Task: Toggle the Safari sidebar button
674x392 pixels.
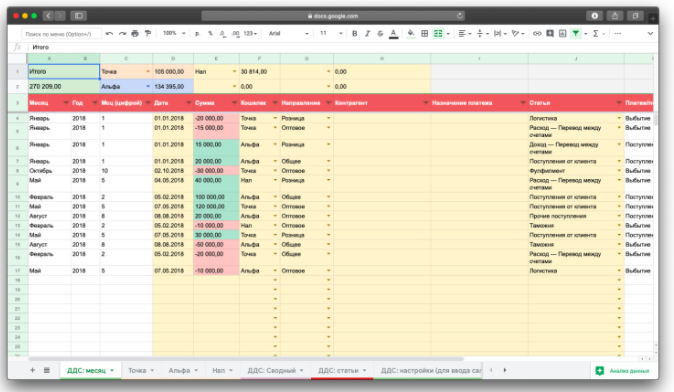Action: [78, 16]
